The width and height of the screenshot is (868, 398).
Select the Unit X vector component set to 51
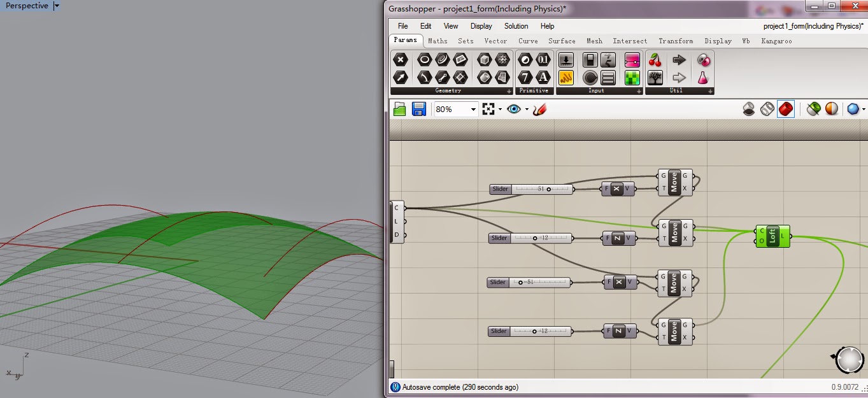(617, 188)
